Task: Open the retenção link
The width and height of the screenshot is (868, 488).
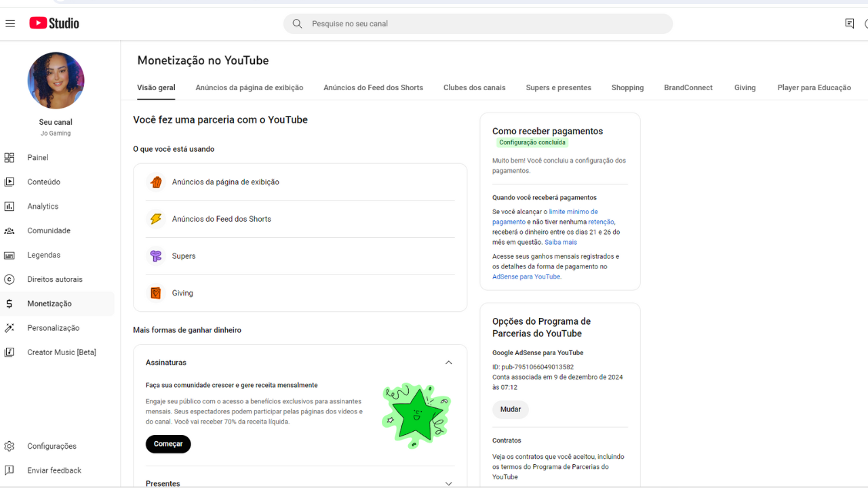Action: tap(601, 222)
